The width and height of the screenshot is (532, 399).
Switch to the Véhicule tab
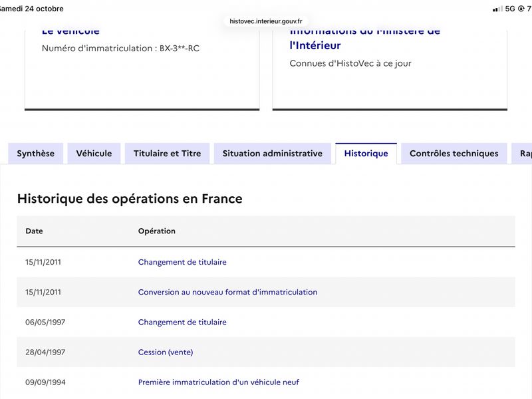(x=94, y=154)
